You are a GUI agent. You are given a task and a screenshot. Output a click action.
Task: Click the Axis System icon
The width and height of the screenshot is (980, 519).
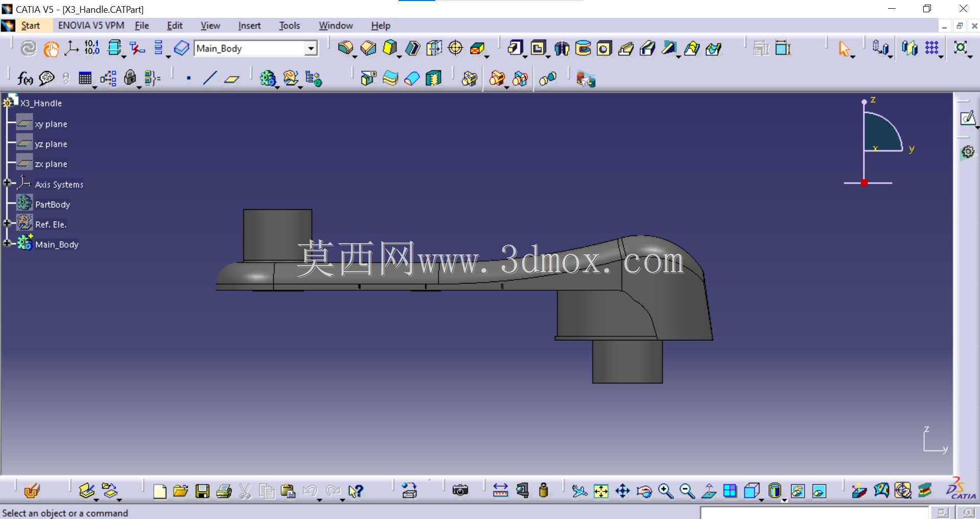(x=71, y=48)
